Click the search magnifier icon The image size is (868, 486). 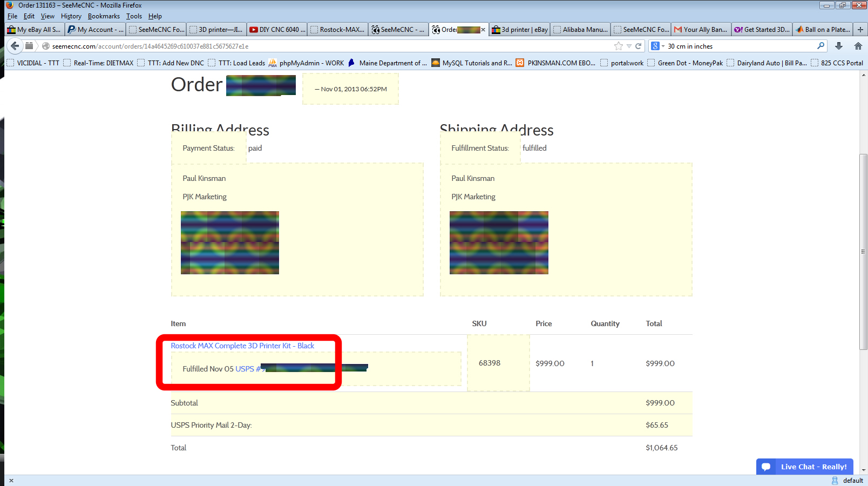click(820, 46)
